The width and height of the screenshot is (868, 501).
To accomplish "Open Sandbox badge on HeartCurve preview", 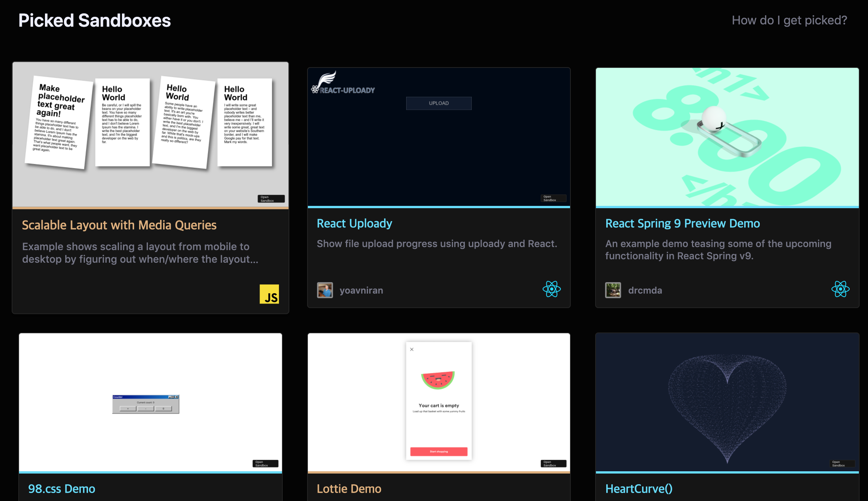I will click(x=842, y=464).
